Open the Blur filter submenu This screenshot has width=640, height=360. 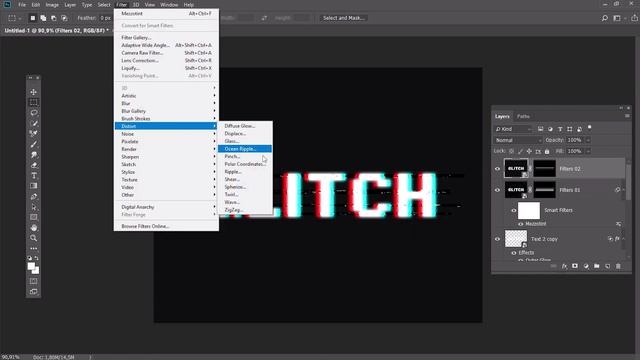167,103
